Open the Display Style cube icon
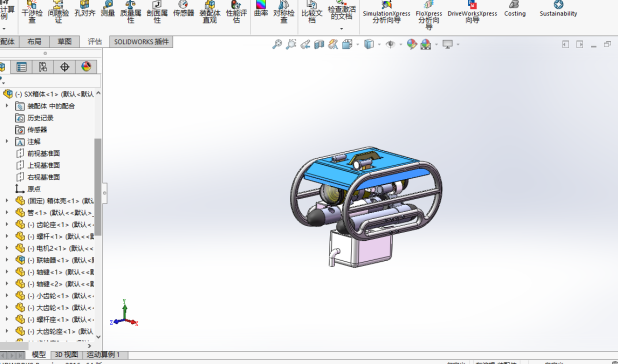Image resolution: width=618 pixels, height=364 pixels. click(x=369, y=44)
